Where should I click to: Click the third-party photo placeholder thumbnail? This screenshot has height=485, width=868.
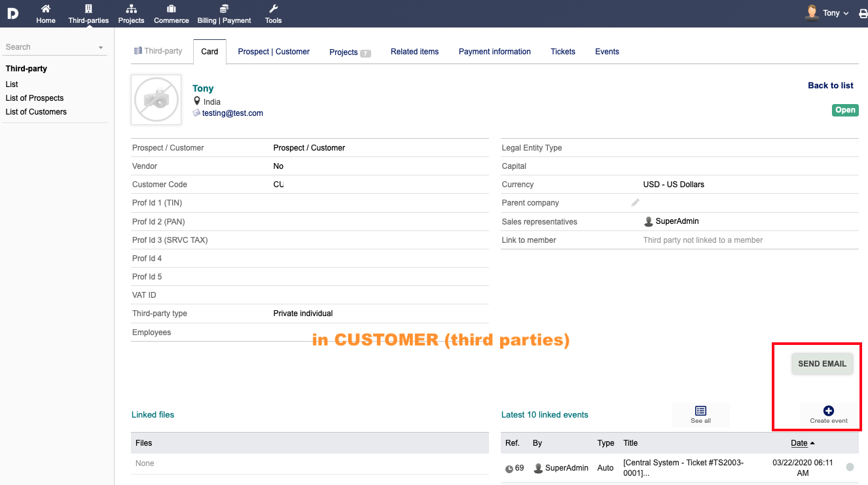click(x=156, y=99)
